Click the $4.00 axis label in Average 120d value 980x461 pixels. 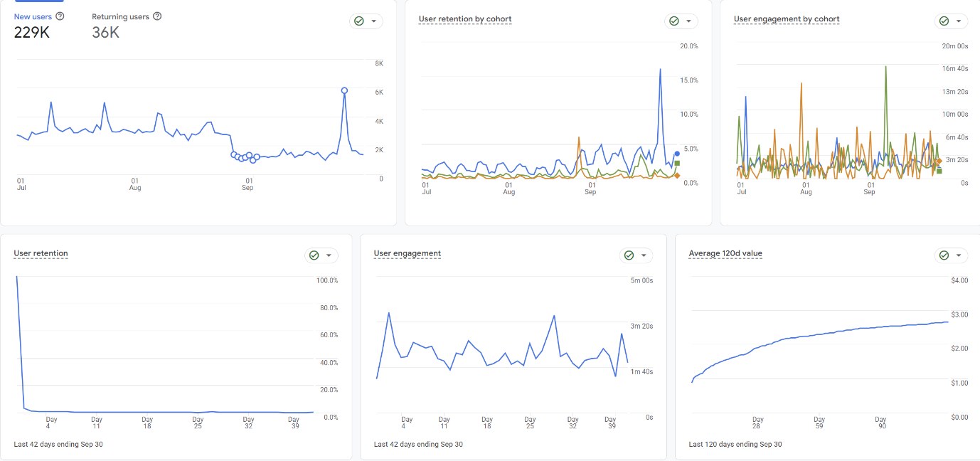(959, 280)
